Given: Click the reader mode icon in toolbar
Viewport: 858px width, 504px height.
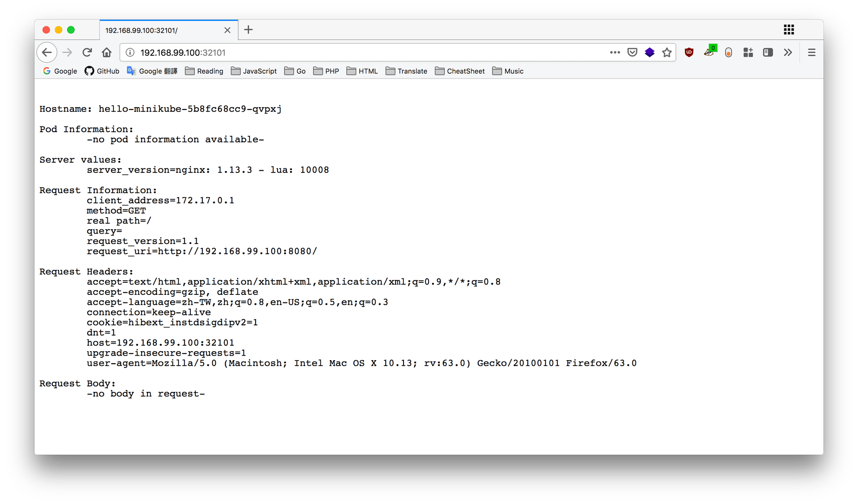Looking at the screenshot, I should tap(767, 52).
